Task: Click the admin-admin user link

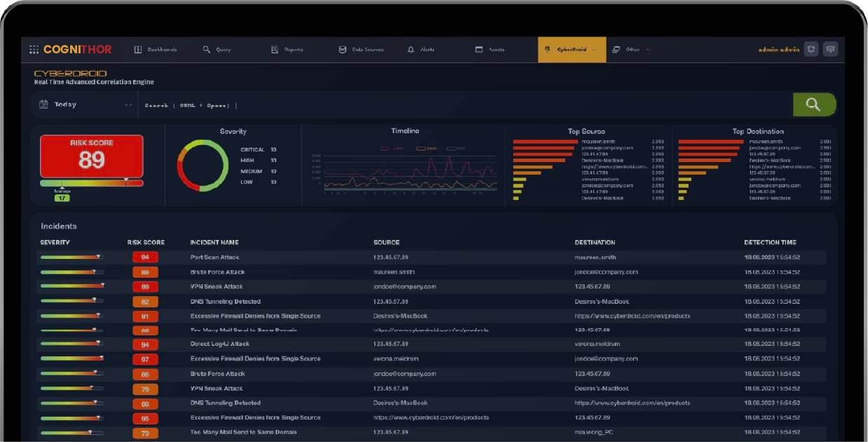Action: pos(778,50)
